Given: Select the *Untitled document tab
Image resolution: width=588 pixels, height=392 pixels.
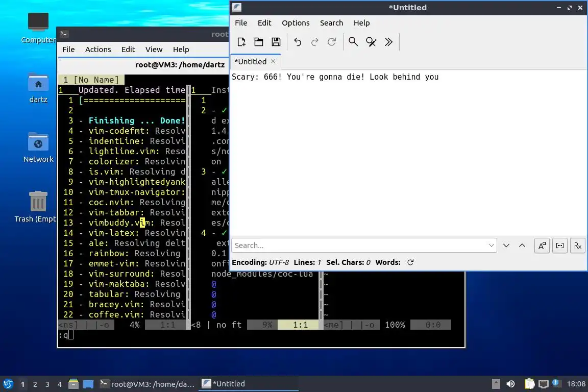Looking at the screenshot, I should coord(255,62).
